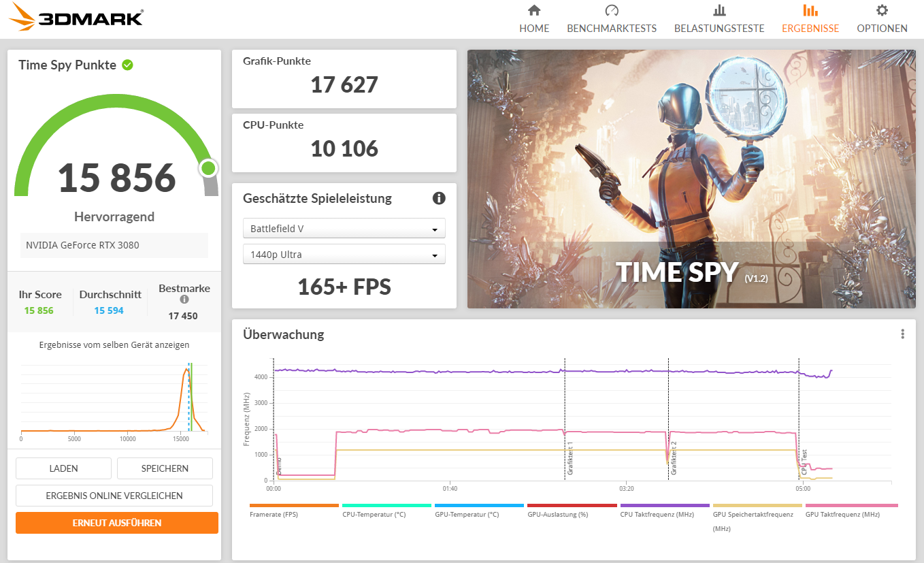Open the Battlefield V game dropdown
The height and width of the screenshot is (563, 924).
pos(344,229)
